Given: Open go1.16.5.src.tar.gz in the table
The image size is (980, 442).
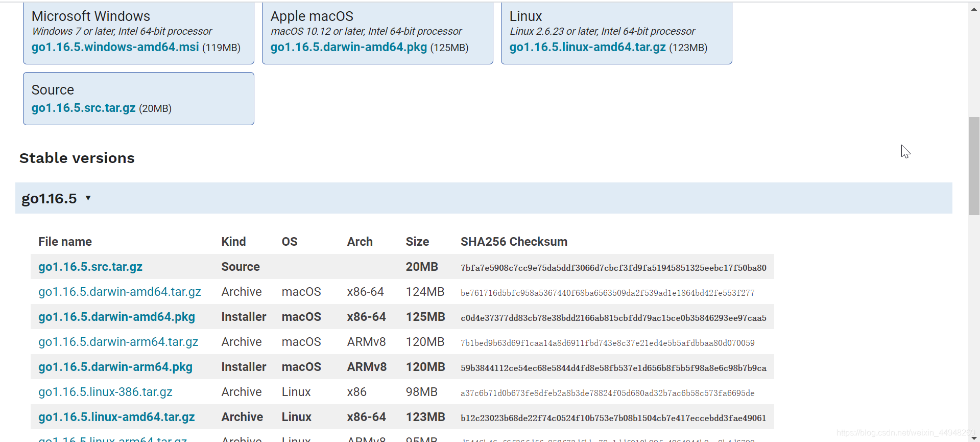Looking at the screenshot, I should click(x=90, y=267).
